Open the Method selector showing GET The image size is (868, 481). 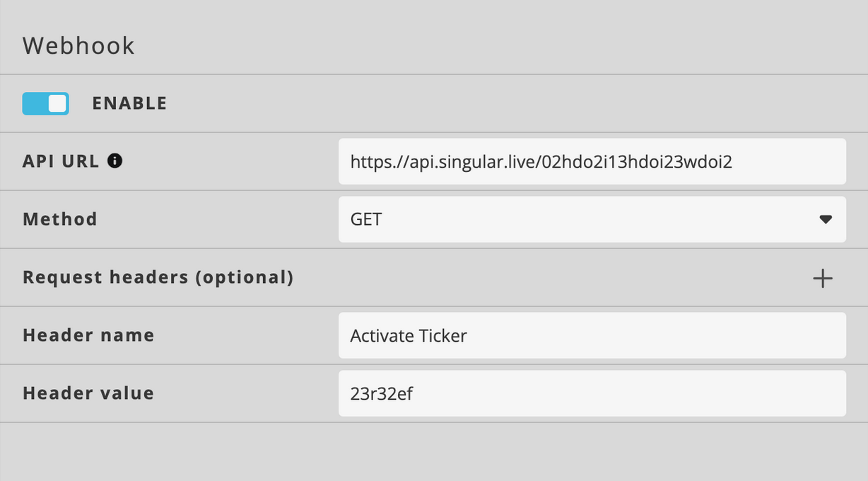(x=591, y=219)
